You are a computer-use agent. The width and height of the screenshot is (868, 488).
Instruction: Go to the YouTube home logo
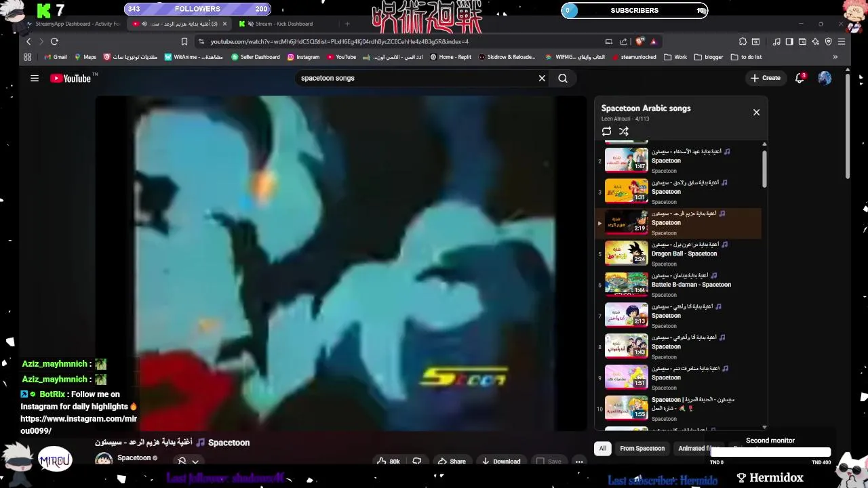click(x=71, y=78)
